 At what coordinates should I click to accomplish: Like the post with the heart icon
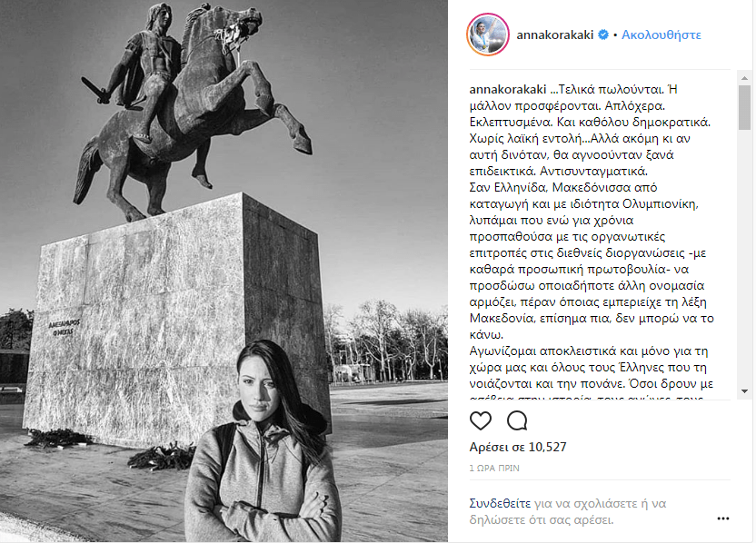[x=480, y=420]
